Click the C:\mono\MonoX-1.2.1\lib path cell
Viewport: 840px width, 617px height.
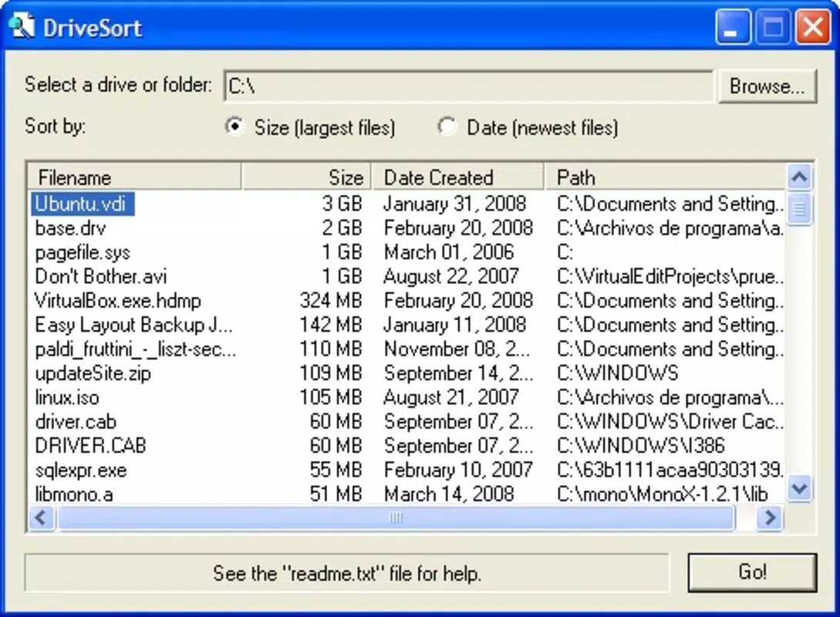[x=662, y=494]
